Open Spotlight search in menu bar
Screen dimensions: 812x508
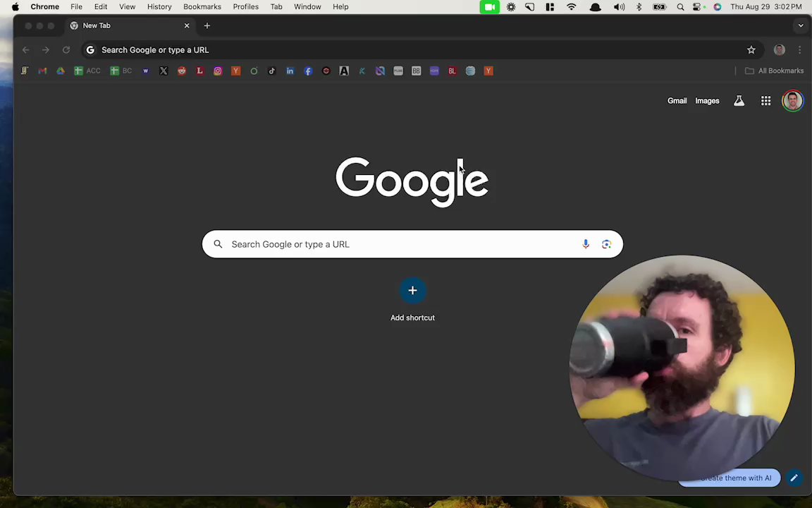click(680, 7)
